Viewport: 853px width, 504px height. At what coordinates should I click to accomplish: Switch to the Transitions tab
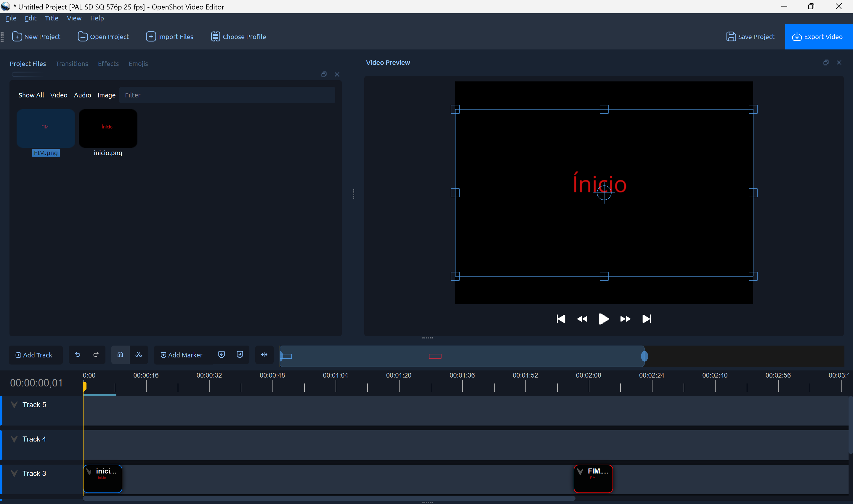(72, 64)
